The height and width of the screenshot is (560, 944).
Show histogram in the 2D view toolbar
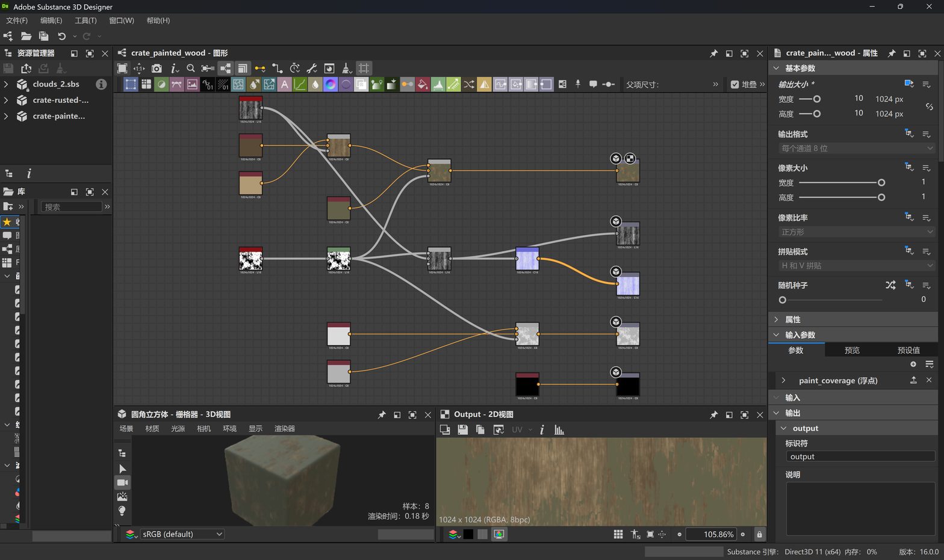pos(559,429)
